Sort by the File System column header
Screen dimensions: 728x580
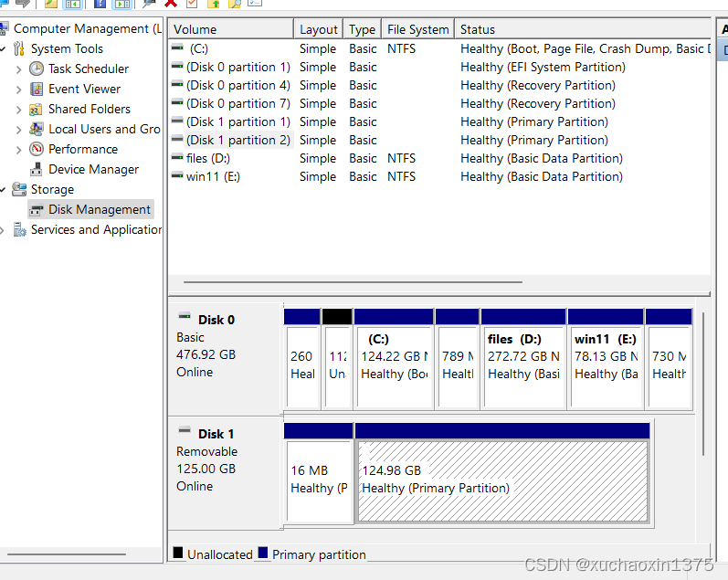pos(417,29)
